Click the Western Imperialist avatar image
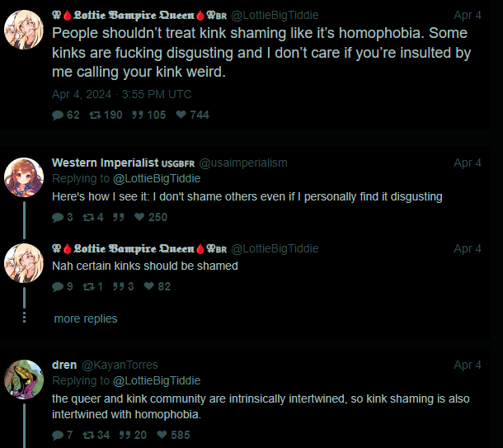Viewport: 503px width, 448px height. pos(24,177)
